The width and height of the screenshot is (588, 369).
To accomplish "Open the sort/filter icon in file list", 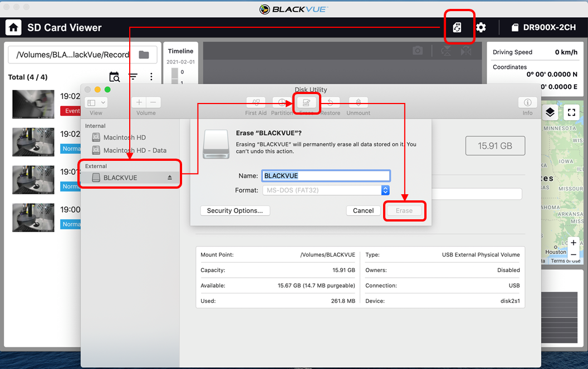I will (133, 76).
